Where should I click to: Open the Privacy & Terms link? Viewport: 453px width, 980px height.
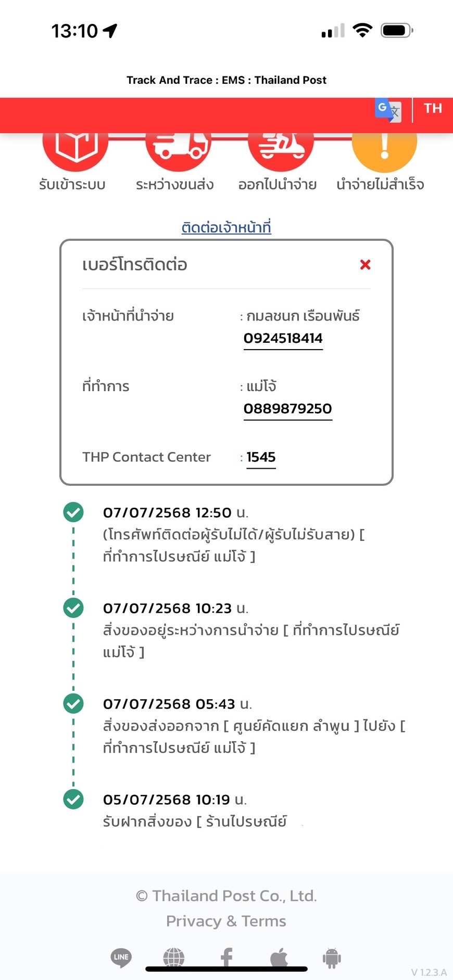pyautogui.click(x=226, y=921)
